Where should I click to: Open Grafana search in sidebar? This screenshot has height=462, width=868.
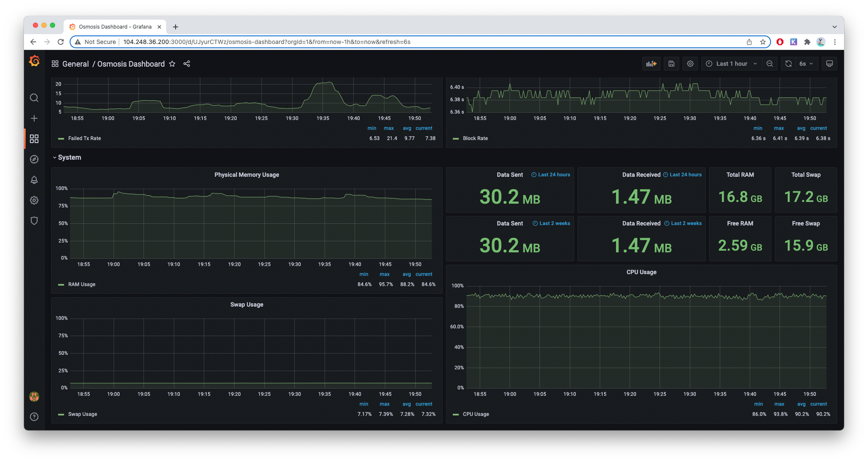point(34,98)
